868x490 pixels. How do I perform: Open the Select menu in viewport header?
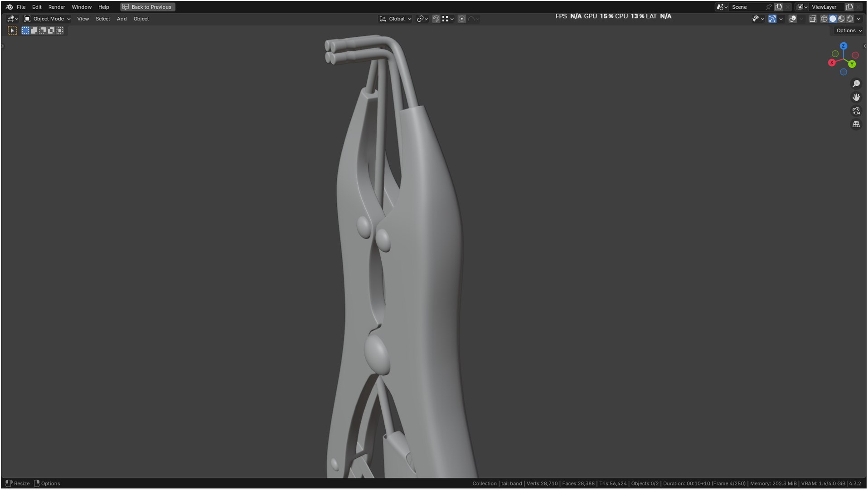103,19
